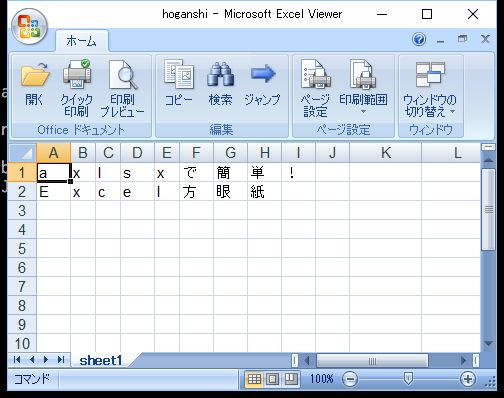Select column B header
The width and height of the screenshot is (504, 398).
[x=83, y=153]
